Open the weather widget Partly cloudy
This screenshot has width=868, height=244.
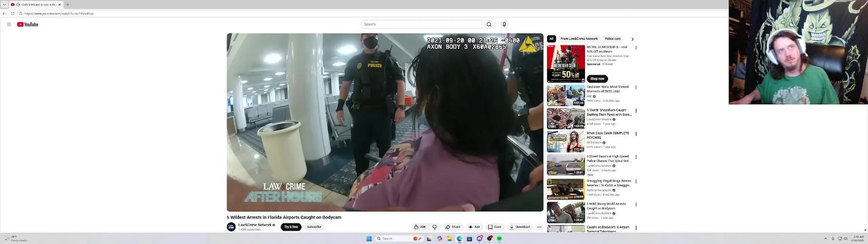tap(15, 239)
